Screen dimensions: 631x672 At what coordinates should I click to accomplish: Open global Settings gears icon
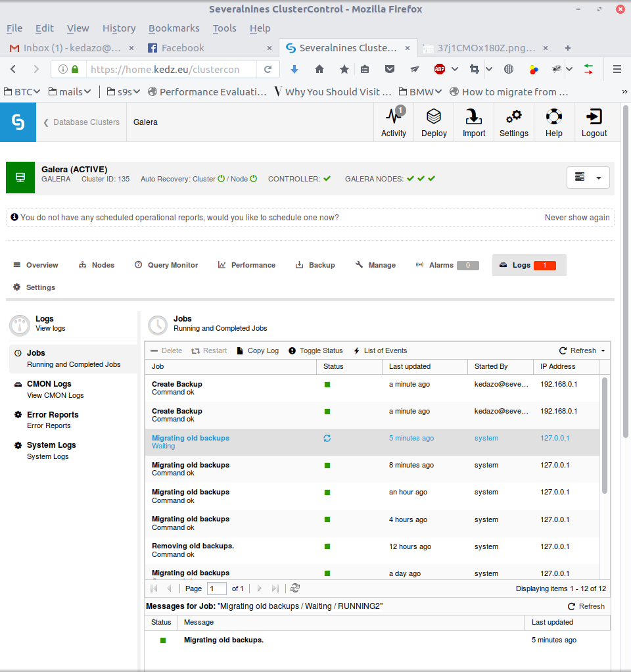(513, 122)
